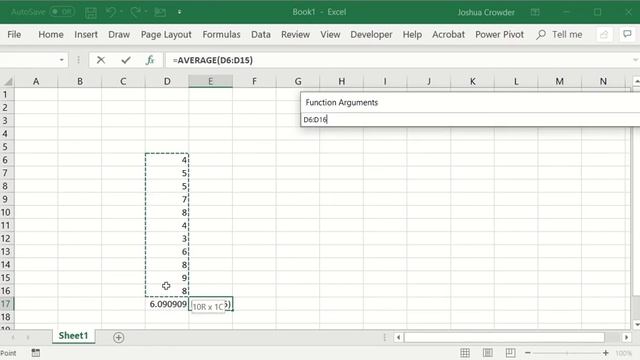Switch to Page Break Preview icon

pyautogui.click(x=510, y=353)
